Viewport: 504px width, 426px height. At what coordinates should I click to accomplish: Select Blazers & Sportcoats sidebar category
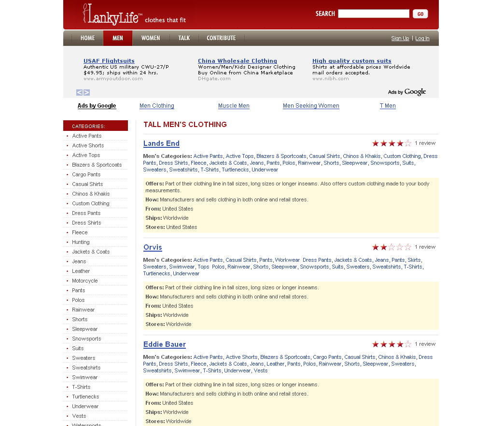coord(97,165)
